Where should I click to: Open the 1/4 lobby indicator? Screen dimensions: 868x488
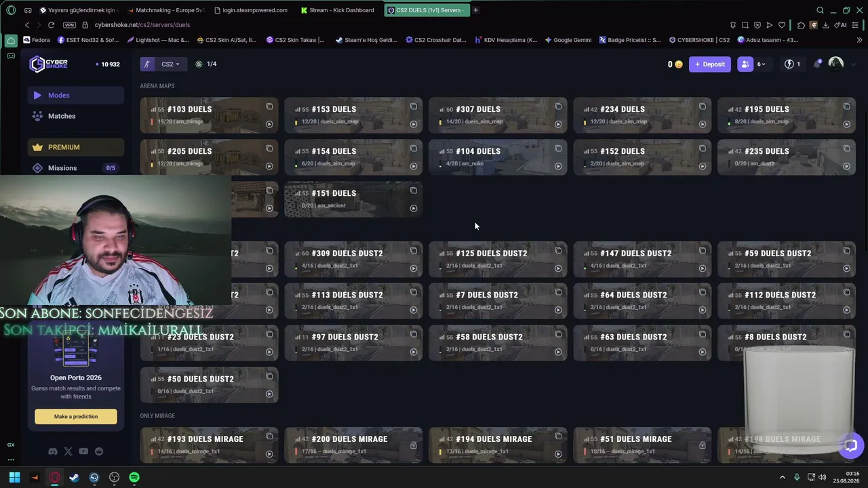pos(205,64)
